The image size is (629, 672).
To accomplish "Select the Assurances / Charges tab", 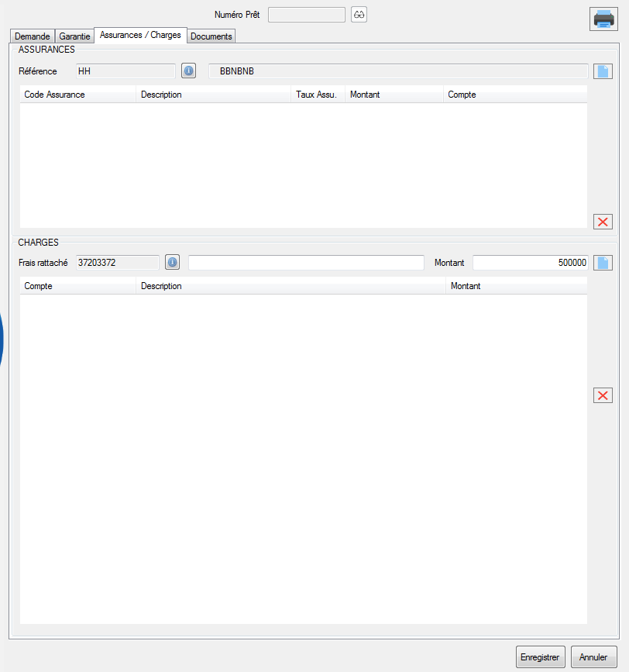I will (140, 35).
